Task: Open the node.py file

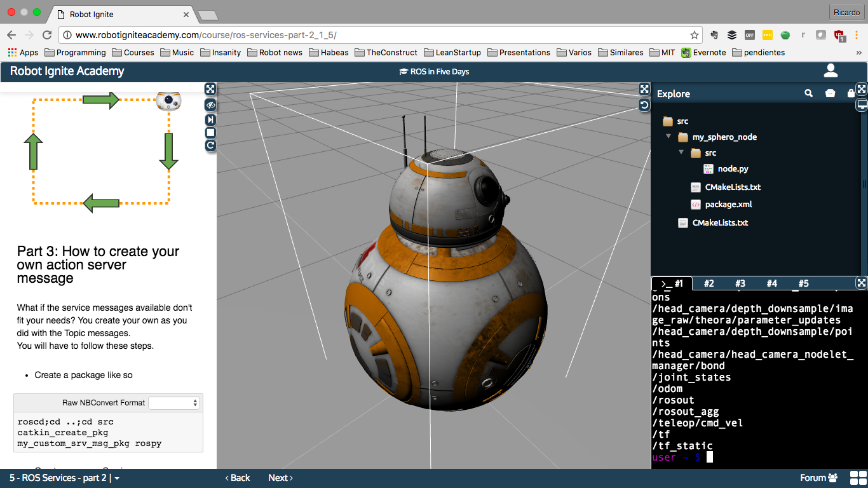Action: click(x=726, y=169)
